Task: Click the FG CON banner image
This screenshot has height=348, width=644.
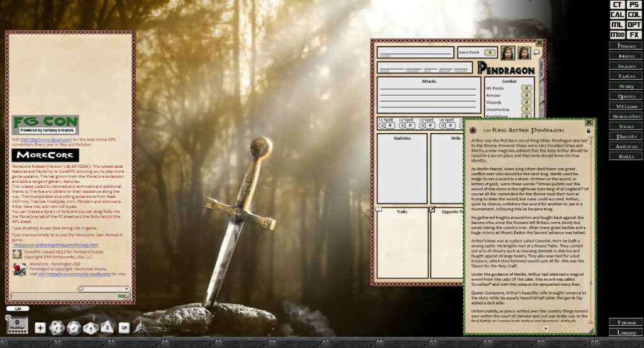Action: 45,125
